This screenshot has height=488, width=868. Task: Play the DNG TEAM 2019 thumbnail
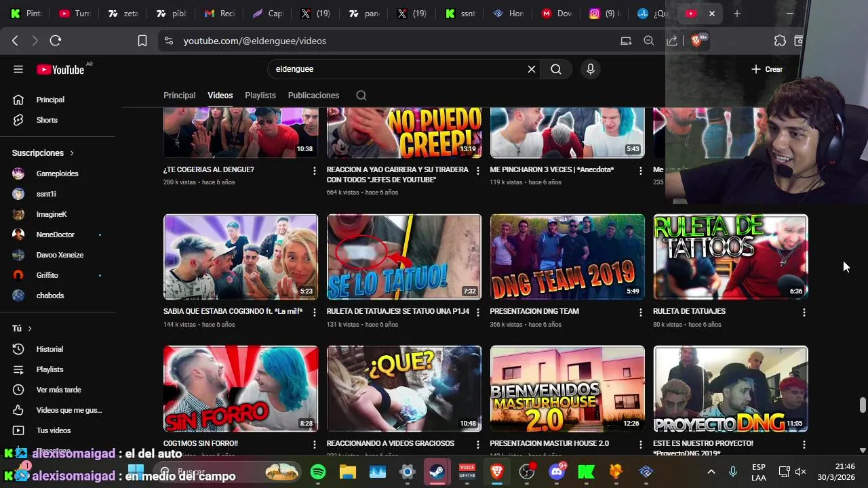[x=568, y=257]
